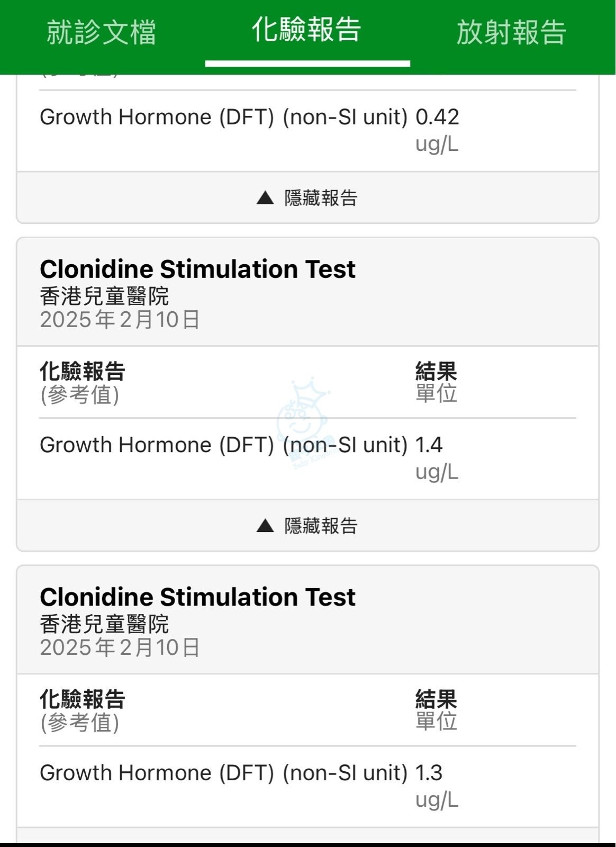
Task: Tap the 結果 單位 header in last card
Action: [x=436, y=710]
